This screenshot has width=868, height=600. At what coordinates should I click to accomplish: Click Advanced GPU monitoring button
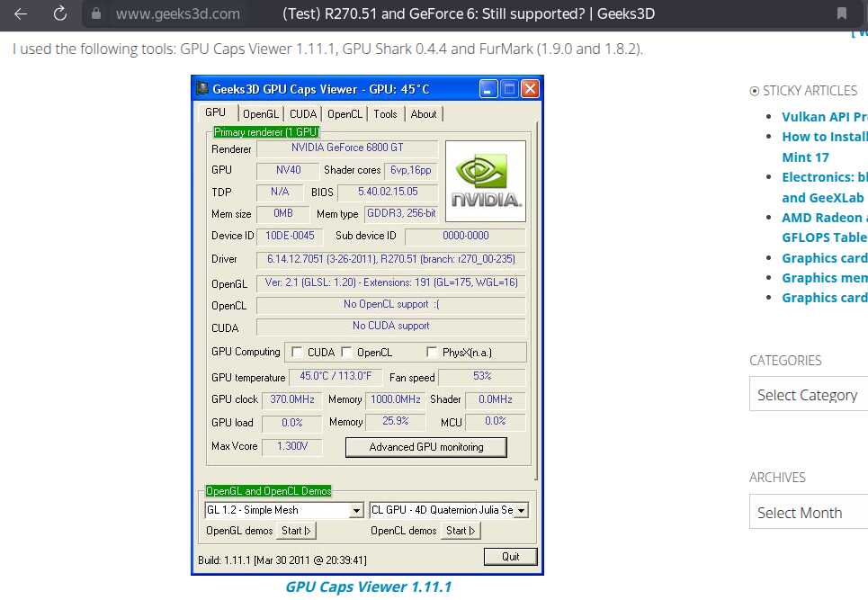point(426,447)
